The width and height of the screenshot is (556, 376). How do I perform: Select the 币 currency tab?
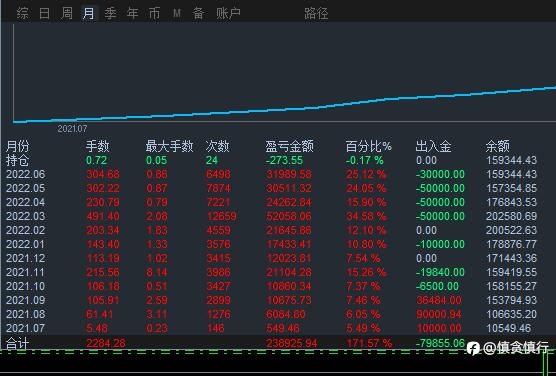154,13
